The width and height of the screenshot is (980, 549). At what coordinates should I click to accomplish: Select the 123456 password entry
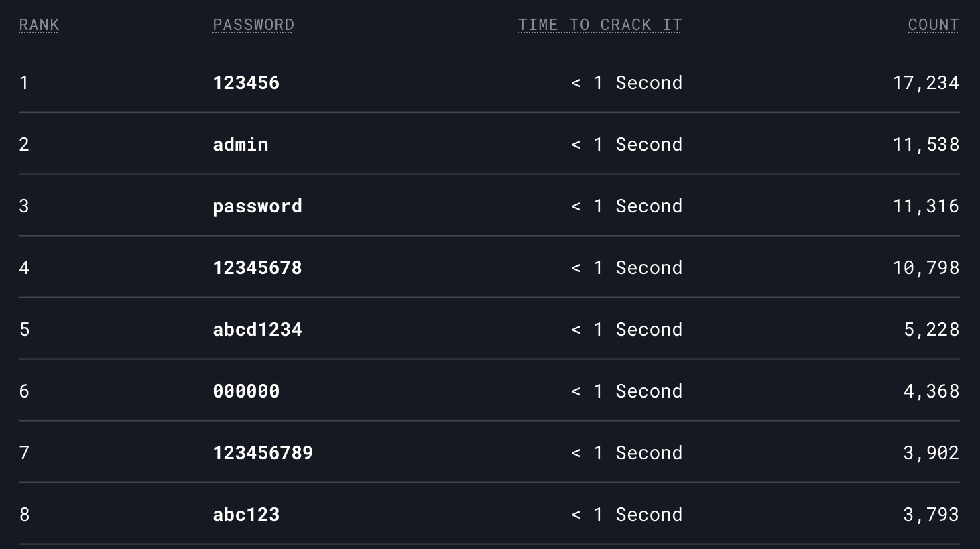tap(246, 83)
